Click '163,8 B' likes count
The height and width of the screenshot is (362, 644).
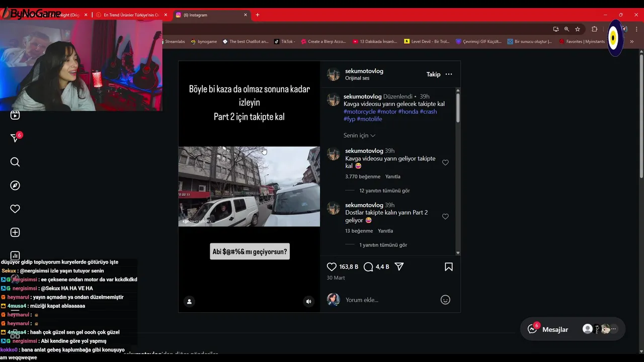(x=349, y=267)
